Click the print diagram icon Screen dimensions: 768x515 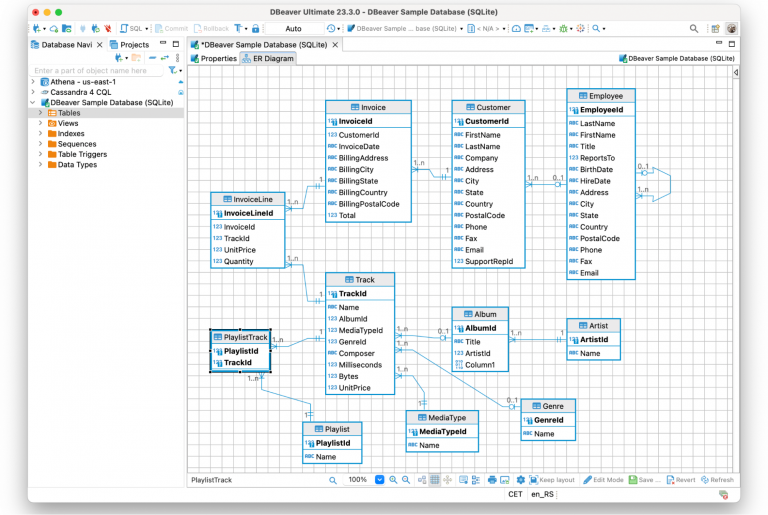coord(491,480)
